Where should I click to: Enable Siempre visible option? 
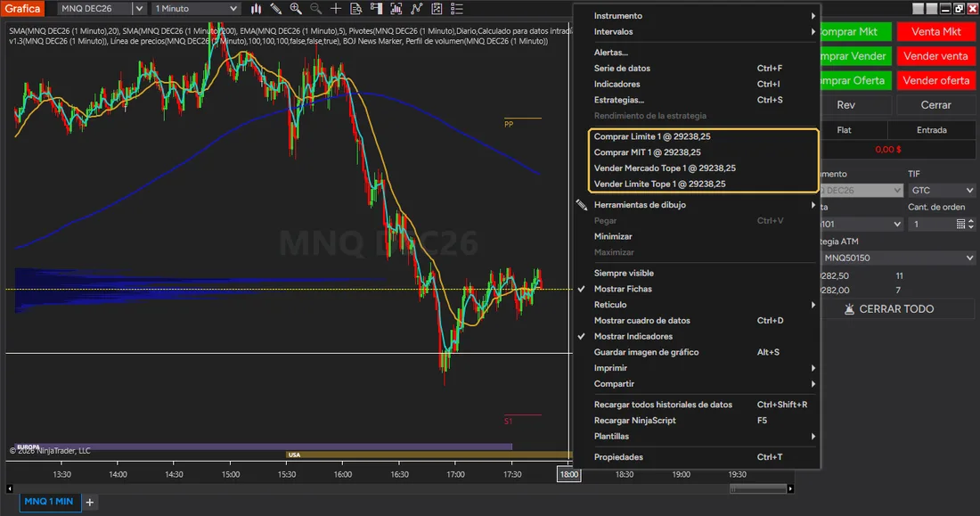pyautogui.click(x=697, y=274)
